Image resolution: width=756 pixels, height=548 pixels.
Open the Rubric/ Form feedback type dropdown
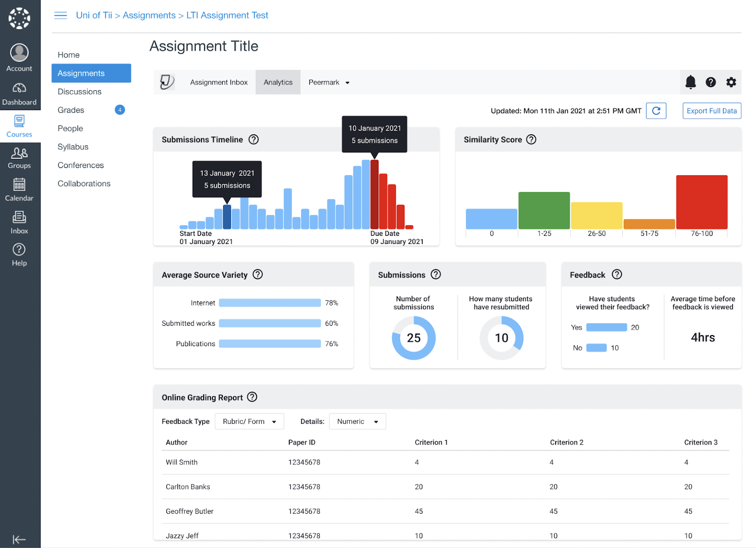point(249,421)
